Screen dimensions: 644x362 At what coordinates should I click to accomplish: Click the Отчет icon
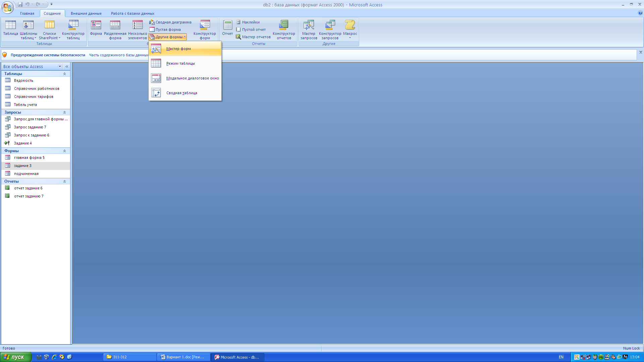pyautogui.click(x=227, y=27)
